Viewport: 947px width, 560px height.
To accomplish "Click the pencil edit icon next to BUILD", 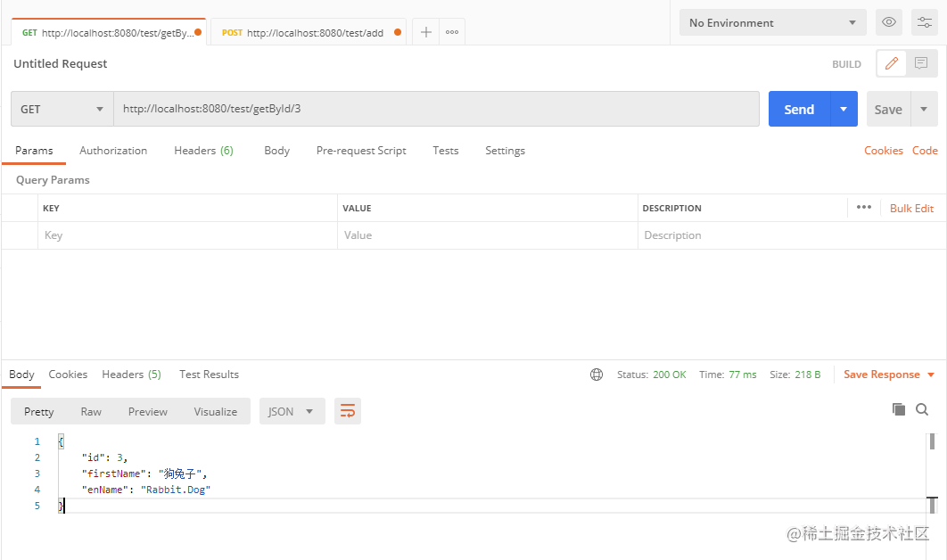I will tap(892, 63).
